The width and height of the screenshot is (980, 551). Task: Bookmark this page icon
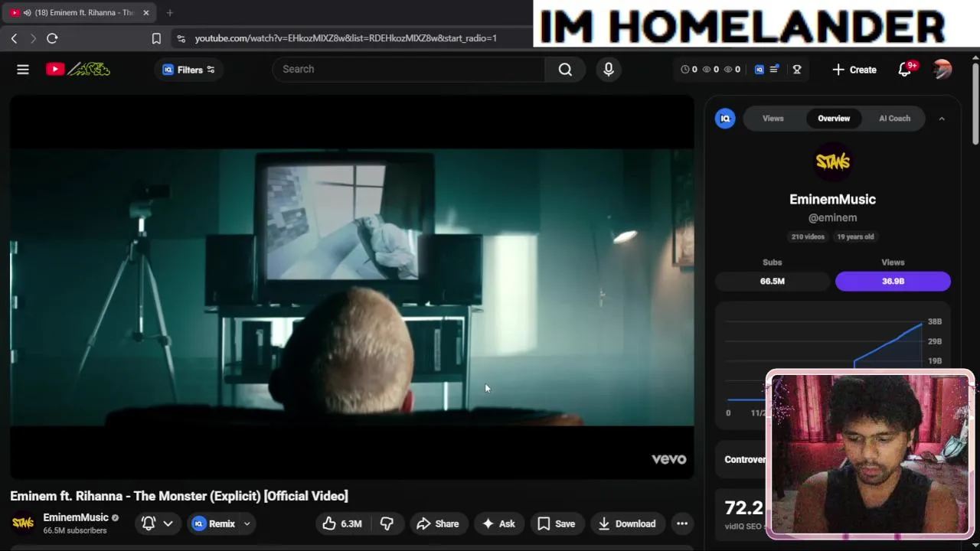pyautogui.click(x=156, y=38)
